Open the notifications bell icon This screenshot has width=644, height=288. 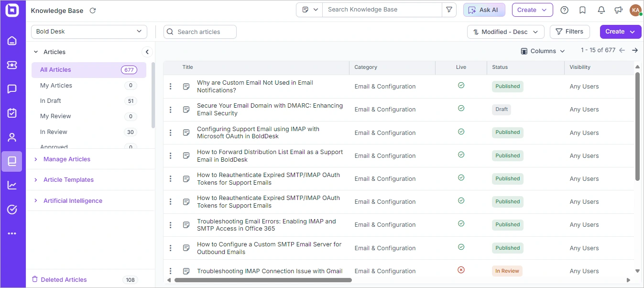601,10
